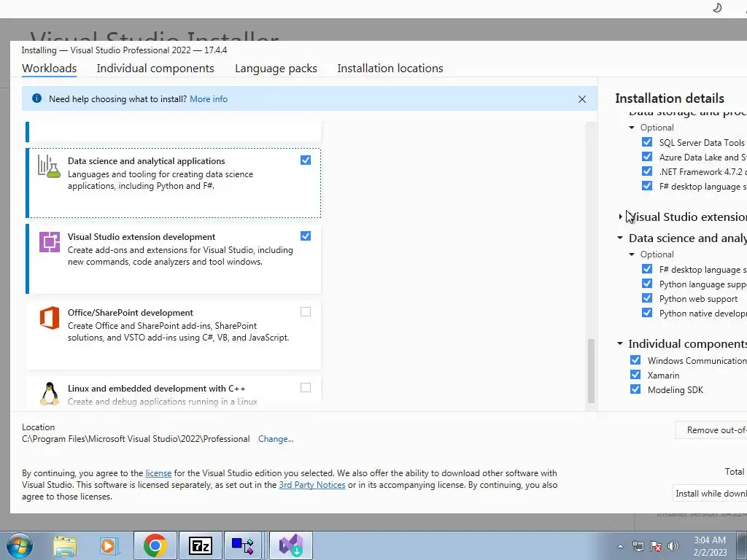Click the taskbar clock 3:04 AM
Image resolution: width=747 pixels, height=560 pixels.
pyautogui.click(x=710, y=540)
